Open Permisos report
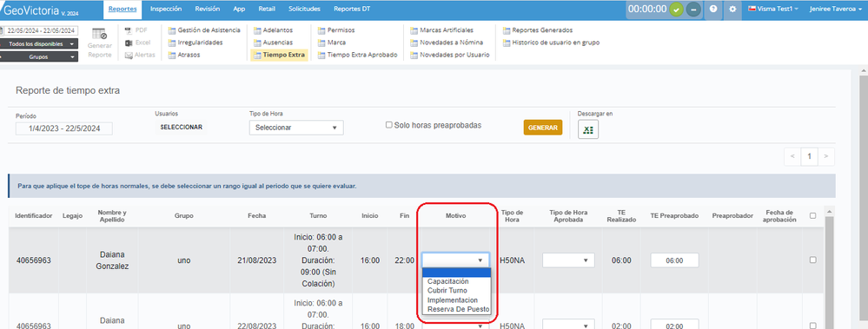Image resolution: width=868 pixels, height=329 pixels. (336, 30)
